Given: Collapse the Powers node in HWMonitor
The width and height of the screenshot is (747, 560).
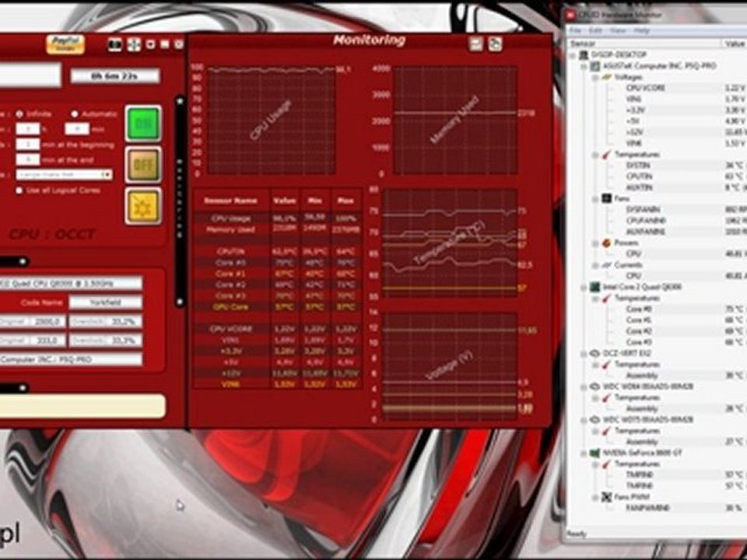Looking at the screenshot, I should tap(595, 243).
